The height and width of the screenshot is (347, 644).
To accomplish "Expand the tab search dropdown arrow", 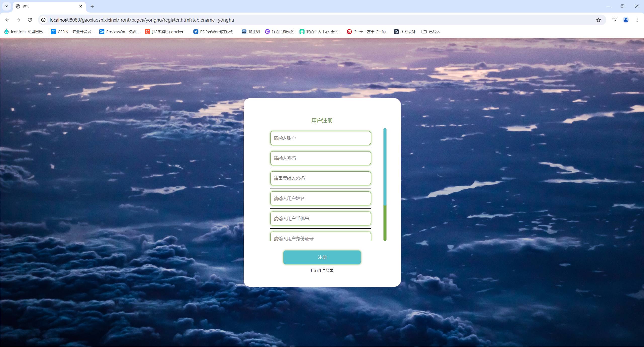I will (7, 6).
